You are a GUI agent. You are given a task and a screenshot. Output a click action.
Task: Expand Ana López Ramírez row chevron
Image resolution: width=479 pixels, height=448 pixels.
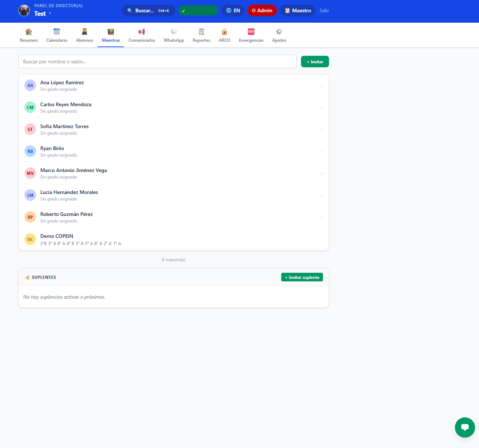[x=322, y=86]
